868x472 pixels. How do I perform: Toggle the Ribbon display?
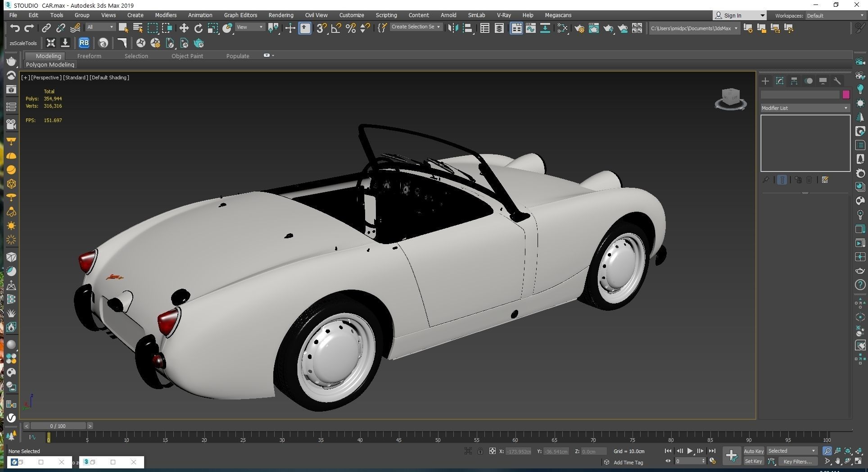[516, 28]
